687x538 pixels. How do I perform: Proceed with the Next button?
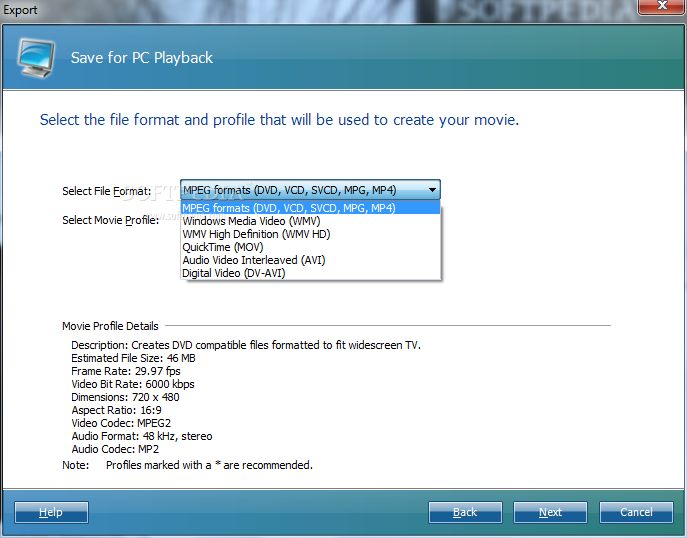pos(550,512)
